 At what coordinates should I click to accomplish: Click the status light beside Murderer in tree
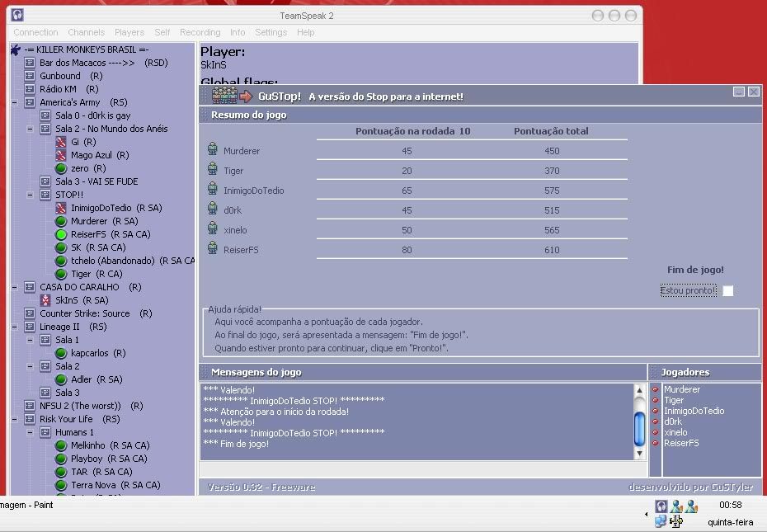pyautogui.click(x=61, y=221)
